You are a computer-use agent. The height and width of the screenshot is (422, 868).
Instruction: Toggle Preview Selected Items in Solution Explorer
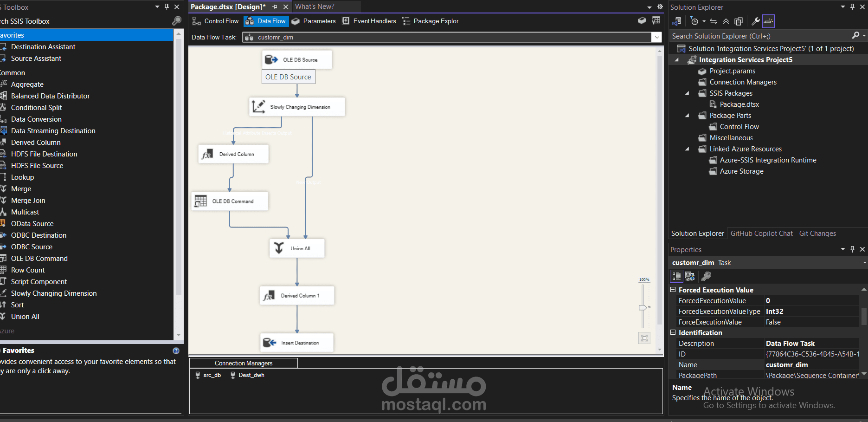(x=768, y=21)
